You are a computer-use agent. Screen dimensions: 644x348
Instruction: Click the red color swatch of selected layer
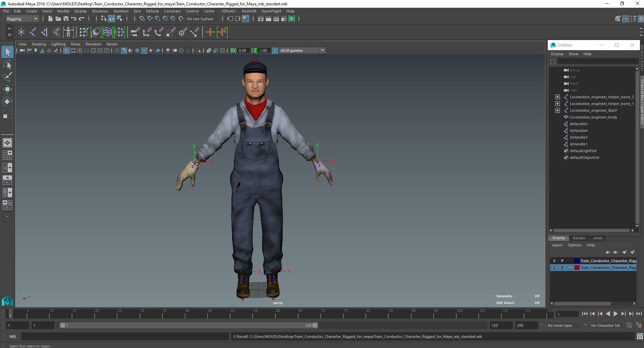coord(577,268)
